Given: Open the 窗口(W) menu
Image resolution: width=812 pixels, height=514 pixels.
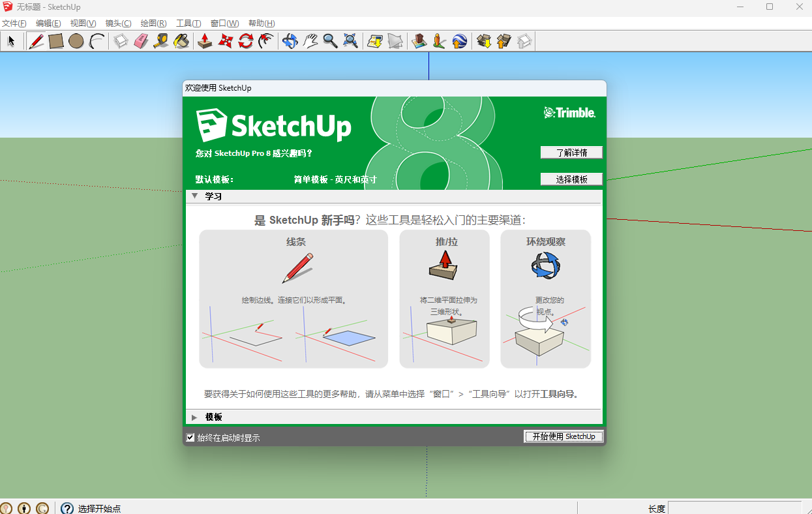Looking at the screenshot, I should (x=224, y=23).
